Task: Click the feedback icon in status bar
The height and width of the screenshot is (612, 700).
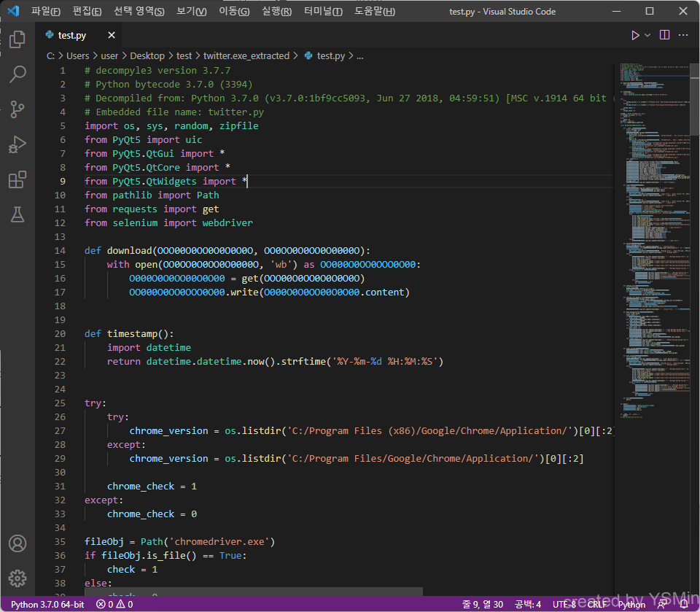Action: tap(663, 605)
